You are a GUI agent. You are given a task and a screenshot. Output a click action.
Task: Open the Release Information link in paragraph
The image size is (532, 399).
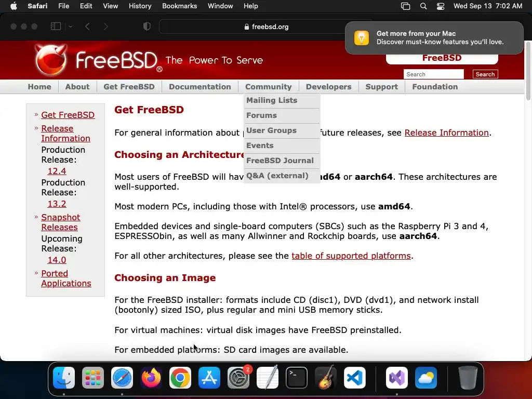click(446, 132)
